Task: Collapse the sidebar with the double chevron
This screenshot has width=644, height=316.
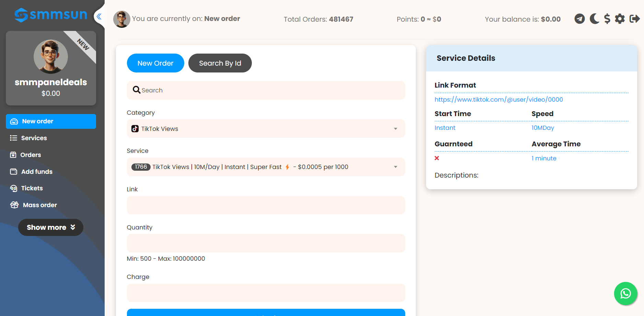Action: tap(99, 16)
